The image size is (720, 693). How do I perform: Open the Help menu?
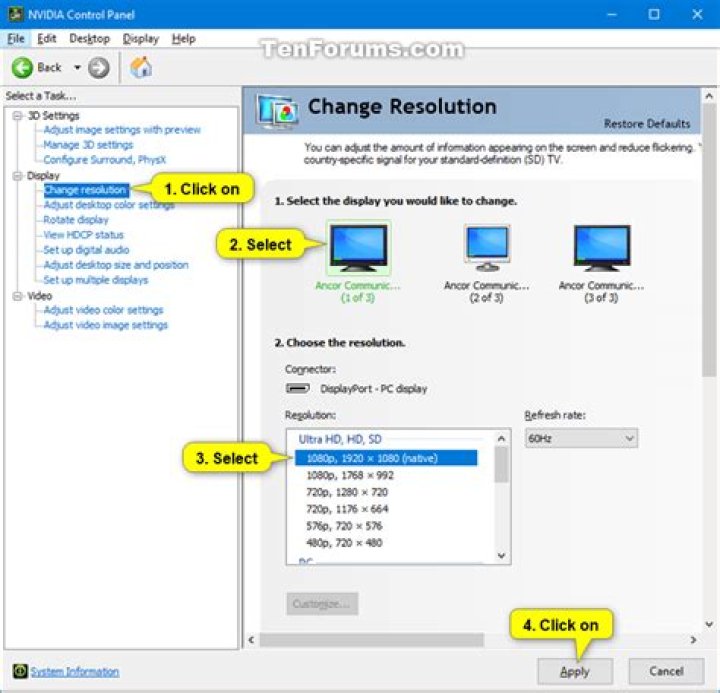[184, 39]
